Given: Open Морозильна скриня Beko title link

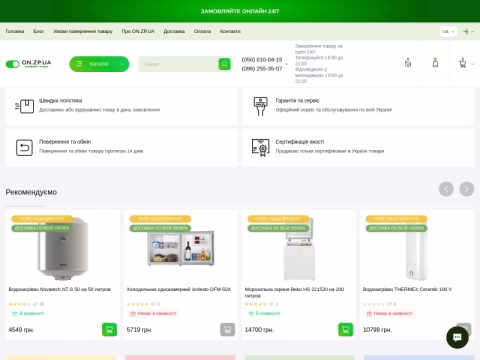Looking at the screenshot, I should pyautogui.click(x=294, y=292).
